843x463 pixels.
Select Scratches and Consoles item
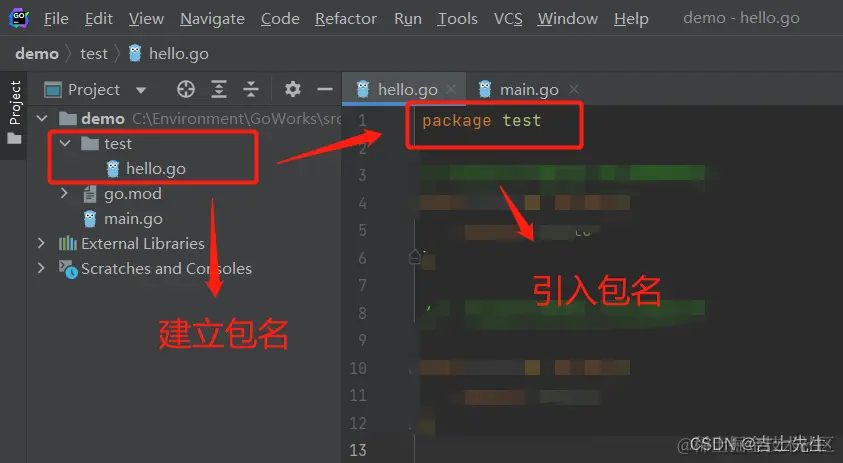166,268
